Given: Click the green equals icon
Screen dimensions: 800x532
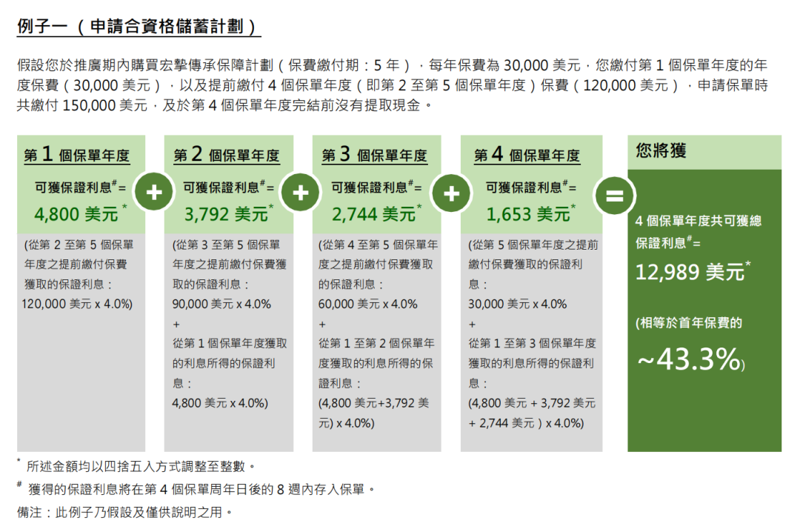Looking at the screenshot, I should [614, 196].
